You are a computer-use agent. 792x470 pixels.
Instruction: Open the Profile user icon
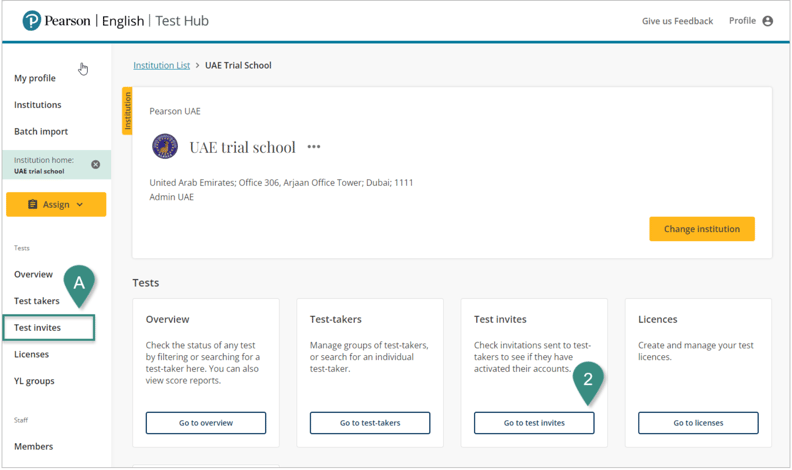click(x=768, y=21)
